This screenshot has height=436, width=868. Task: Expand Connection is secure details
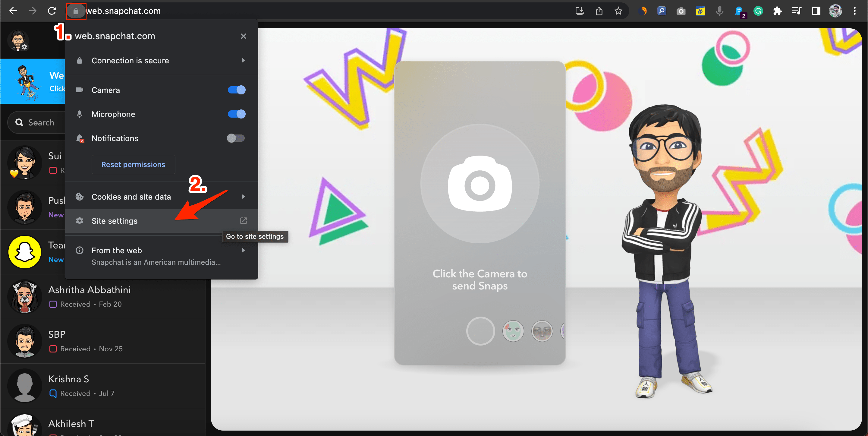[x=162, y=61]
